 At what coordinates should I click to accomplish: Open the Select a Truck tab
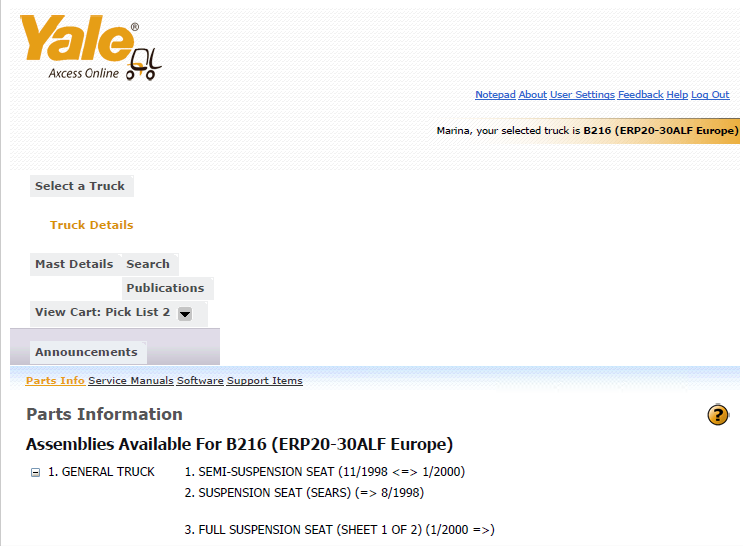80,186
